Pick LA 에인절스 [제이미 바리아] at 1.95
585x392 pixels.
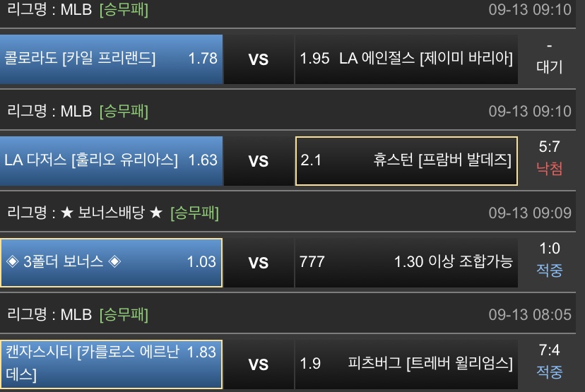(405, 59)
